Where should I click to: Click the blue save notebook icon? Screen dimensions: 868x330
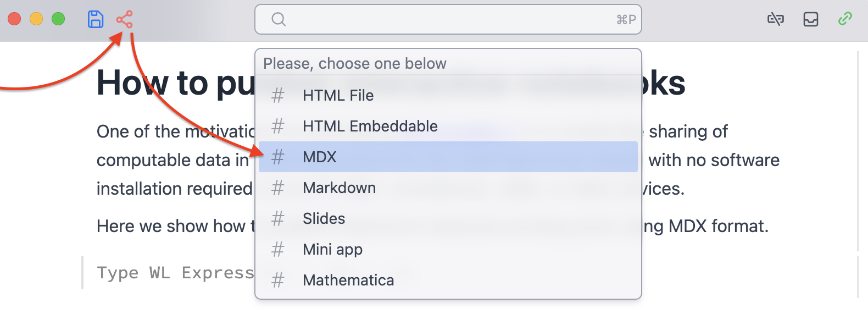coord(96,19)
